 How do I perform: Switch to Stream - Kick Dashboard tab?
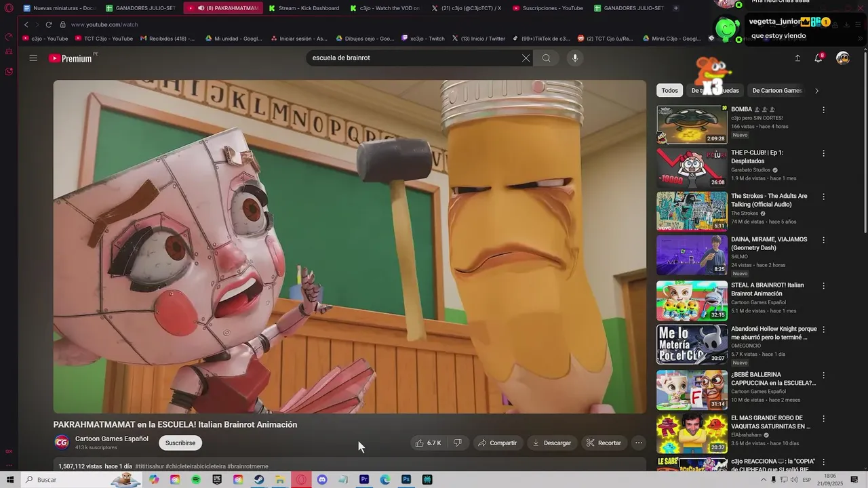[x=303, y=8]
